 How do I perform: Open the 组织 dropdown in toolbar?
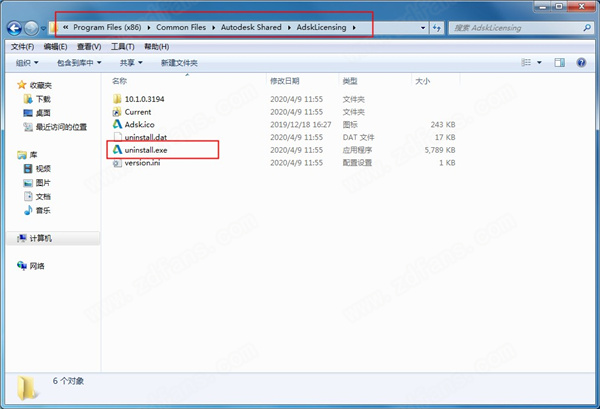(27, 63)
